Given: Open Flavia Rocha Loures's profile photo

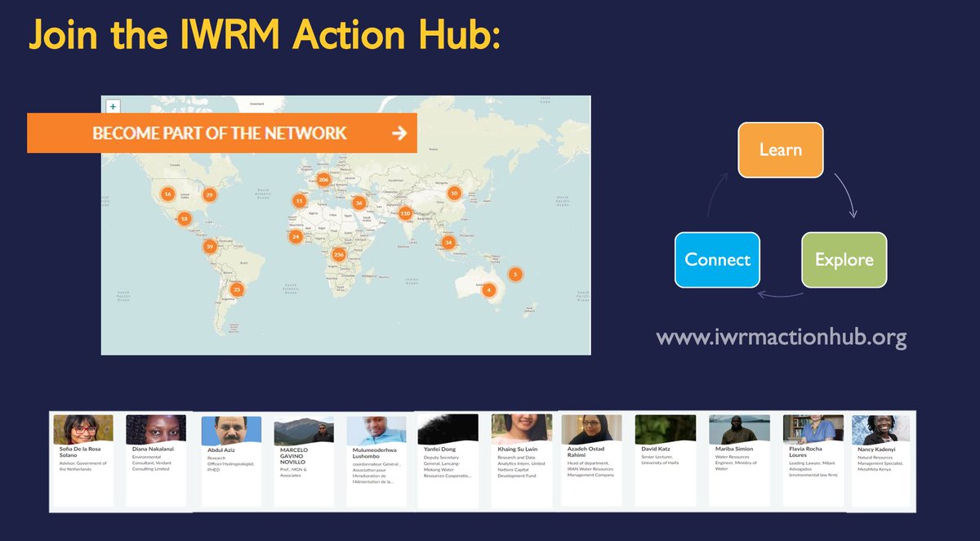Looking at the screenshot, I should click(813, 429).
